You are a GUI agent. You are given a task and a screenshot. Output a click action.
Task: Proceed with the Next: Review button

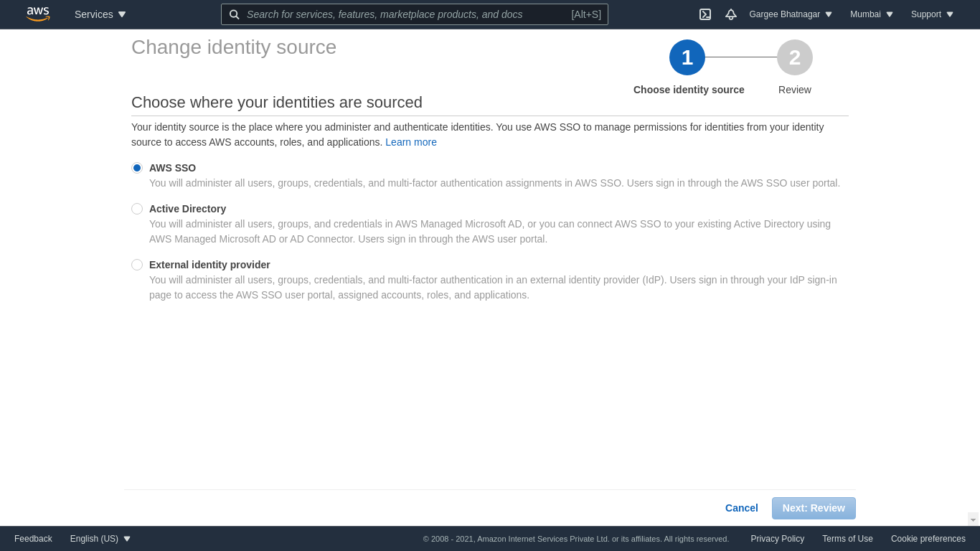click(x=814, y=508)
